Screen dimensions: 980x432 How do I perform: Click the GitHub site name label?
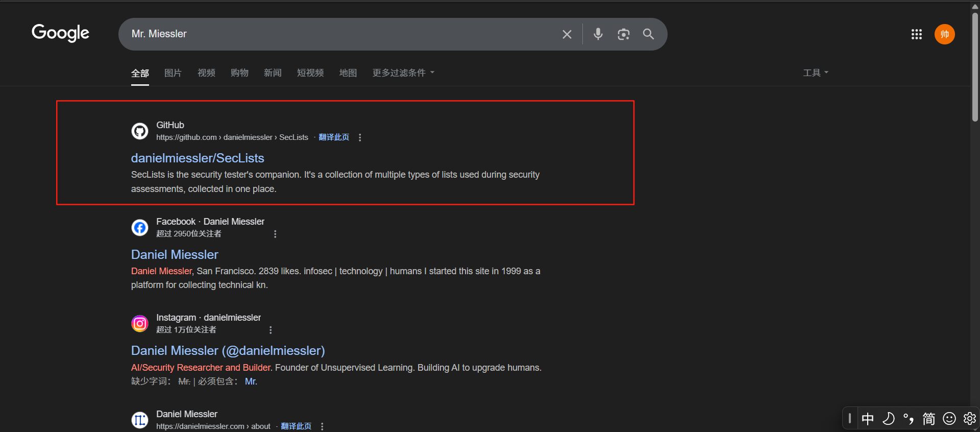tap(170, 125)
